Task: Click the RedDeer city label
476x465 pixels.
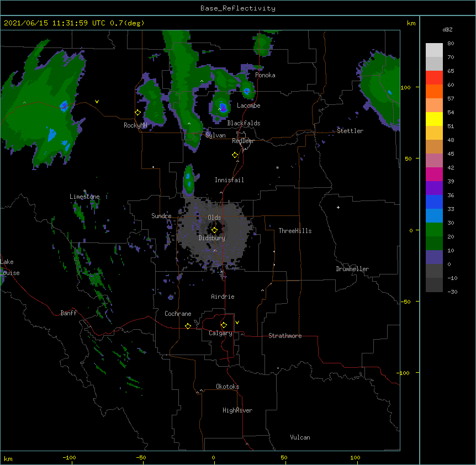Action: pyautogui.click(x=243, y=141)
